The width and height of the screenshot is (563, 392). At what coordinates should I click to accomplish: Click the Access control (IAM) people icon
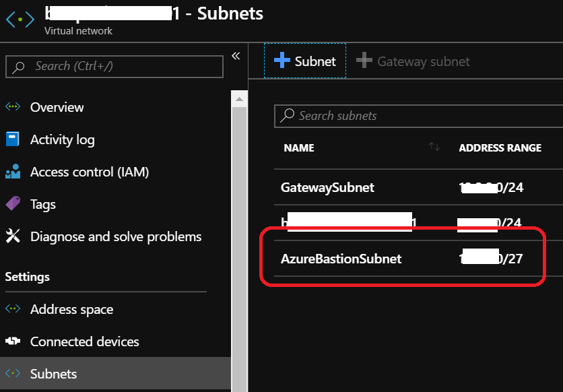point(13,172)
